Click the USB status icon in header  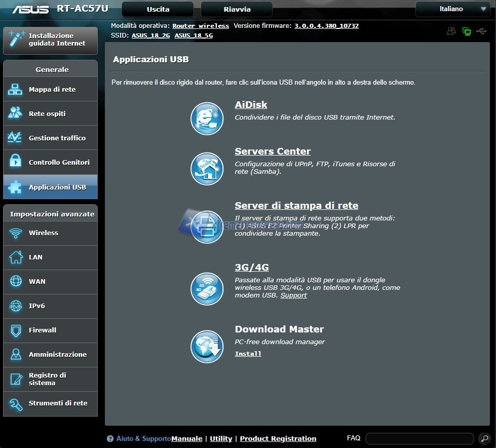(481, 31)
